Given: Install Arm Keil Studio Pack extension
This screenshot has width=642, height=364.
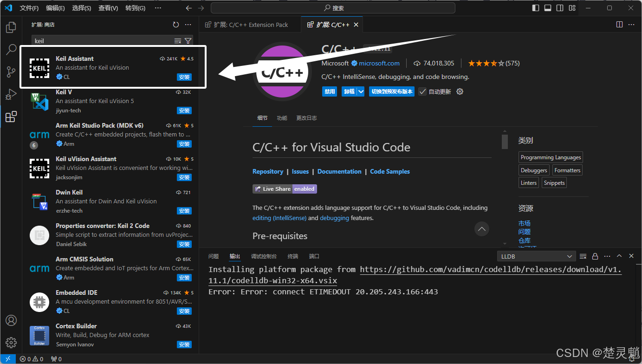Looking at the screenshot, I should coord(184,144).
